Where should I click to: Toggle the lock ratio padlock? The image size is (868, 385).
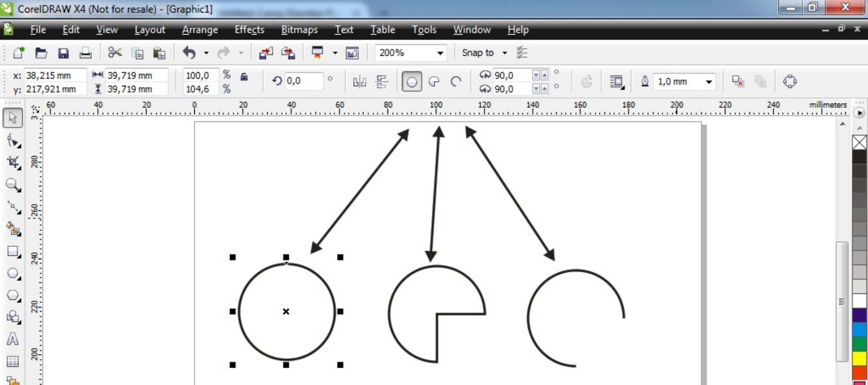(x=244, y=76)
